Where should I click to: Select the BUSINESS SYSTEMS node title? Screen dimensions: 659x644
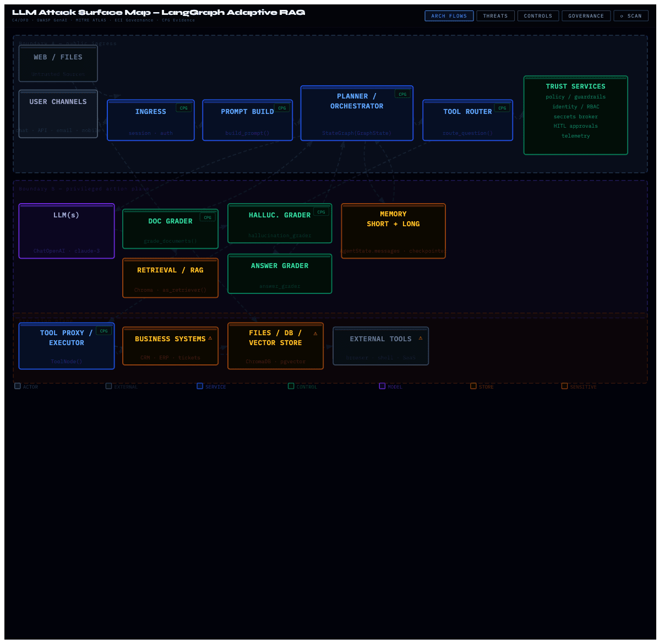coord(170,339)
